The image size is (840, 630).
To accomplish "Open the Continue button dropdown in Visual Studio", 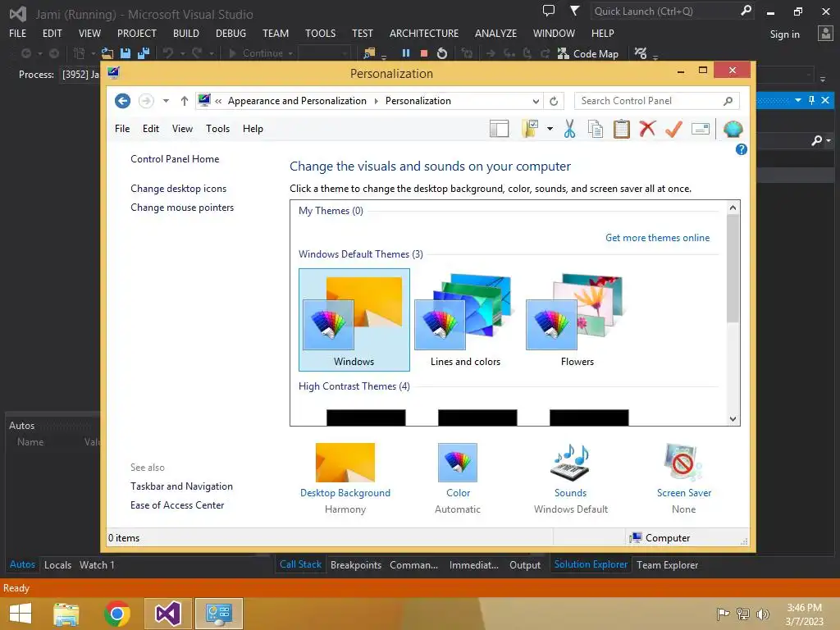I will coord(290,53).
